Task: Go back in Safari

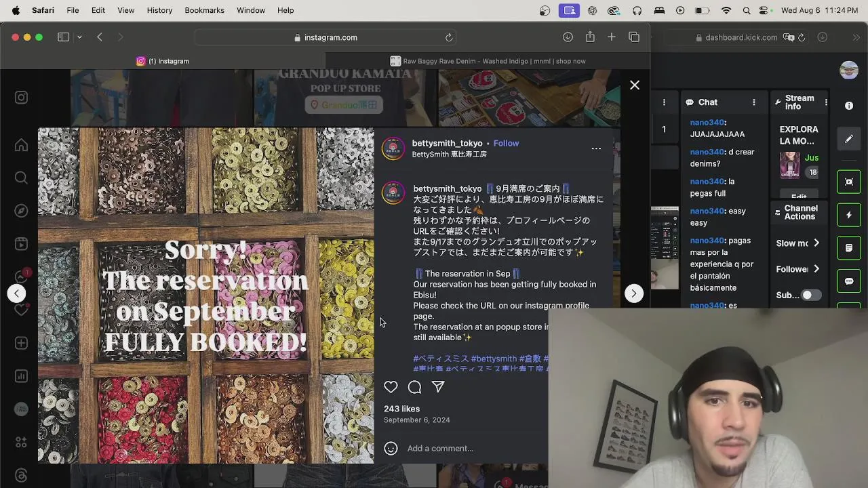Action: point(100,37)
